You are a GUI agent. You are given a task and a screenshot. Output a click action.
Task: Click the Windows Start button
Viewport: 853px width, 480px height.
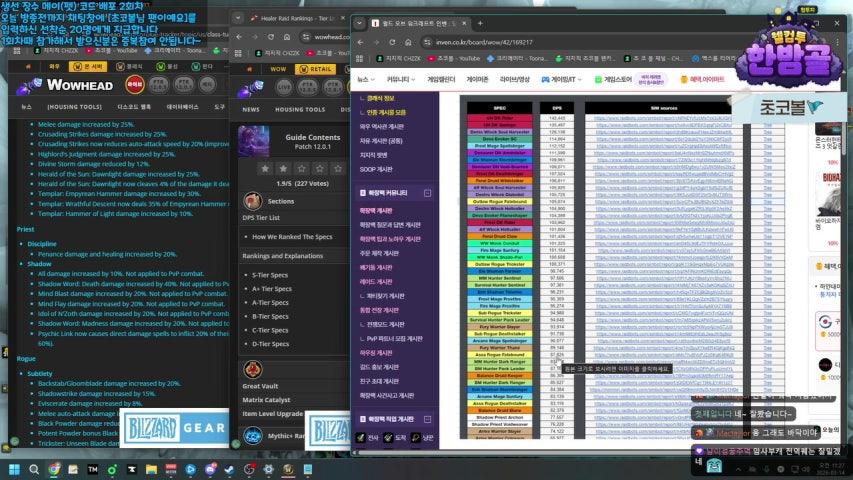tap(14, 470)
